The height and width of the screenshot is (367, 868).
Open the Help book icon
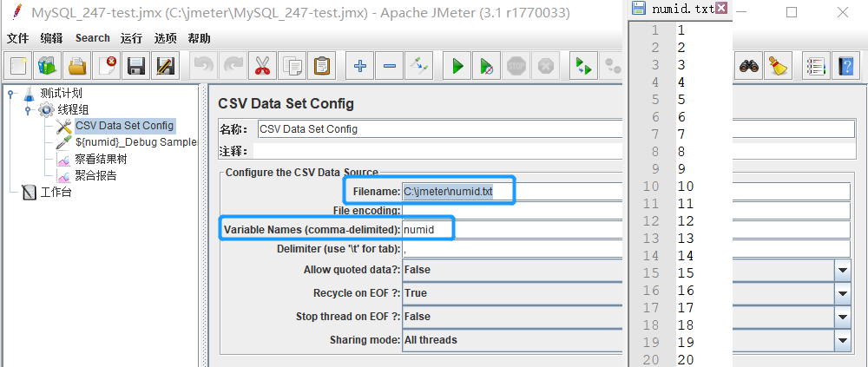(845, 67)
